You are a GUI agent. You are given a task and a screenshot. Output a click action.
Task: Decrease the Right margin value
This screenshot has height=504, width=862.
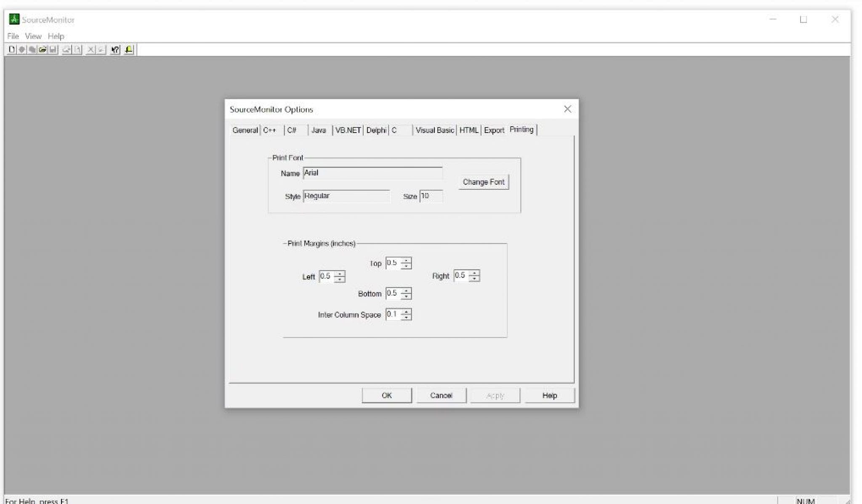[475, 278]
